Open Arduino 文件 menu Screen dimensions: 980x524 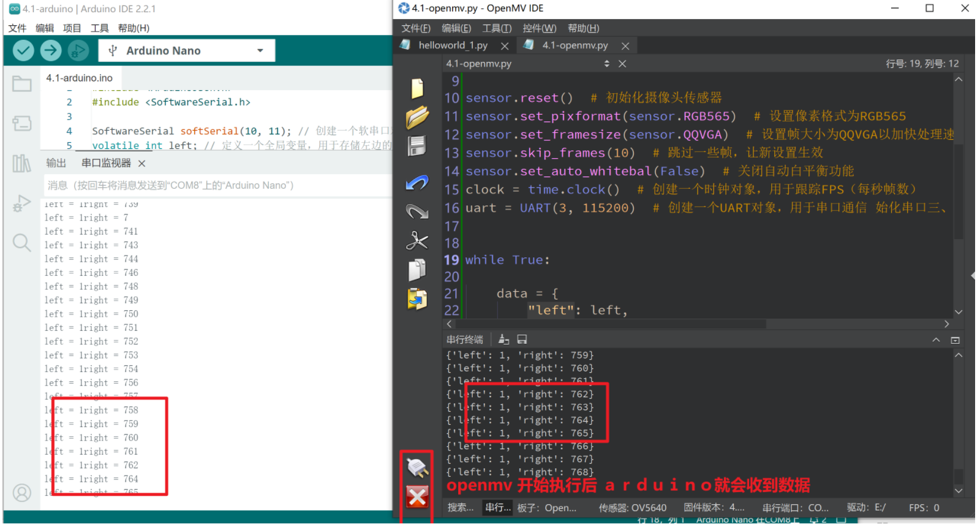[17, 28]
